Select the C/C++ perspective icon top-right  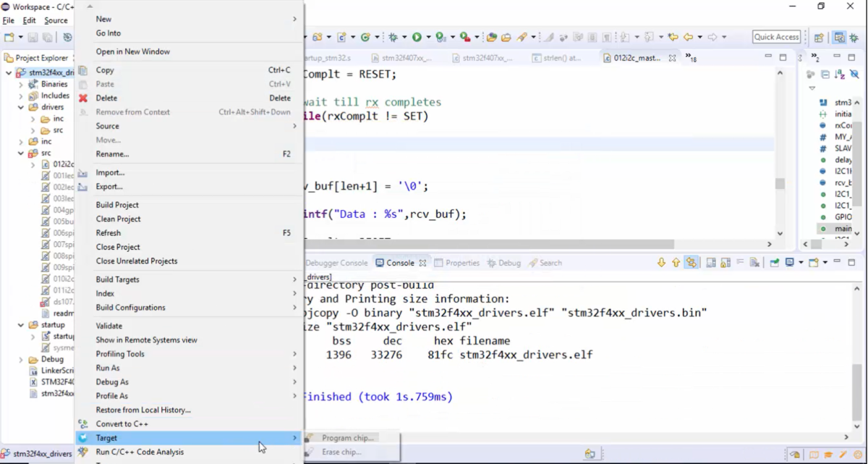[x=841, y=37]
